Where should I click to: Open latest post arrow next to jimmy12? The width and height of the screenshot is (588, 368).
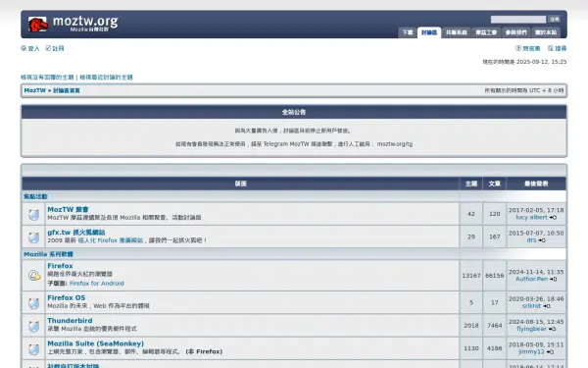coord(550,352)
